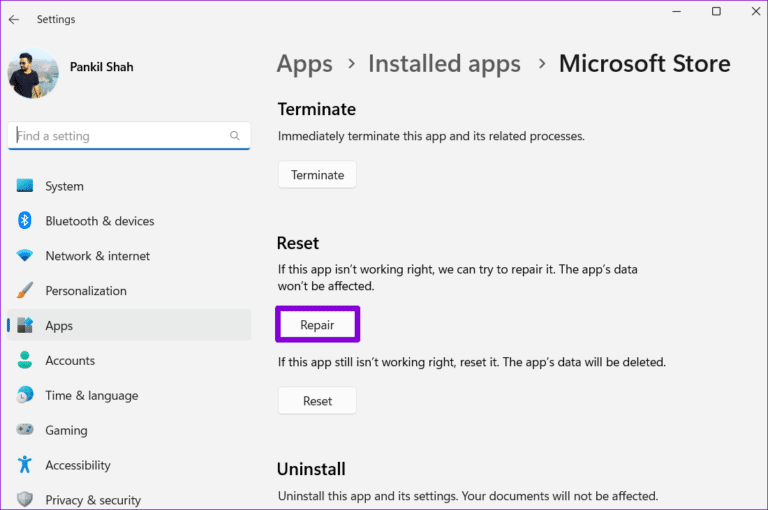Click the back arrow in title bar
This screenshot has width=768, height=510.
(x=14, y=19)
